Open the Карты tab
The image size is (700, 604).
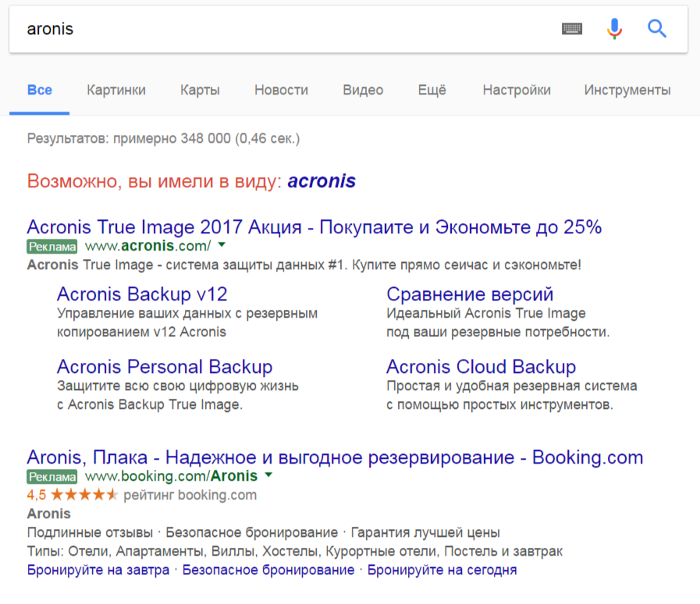click(200, 90)
